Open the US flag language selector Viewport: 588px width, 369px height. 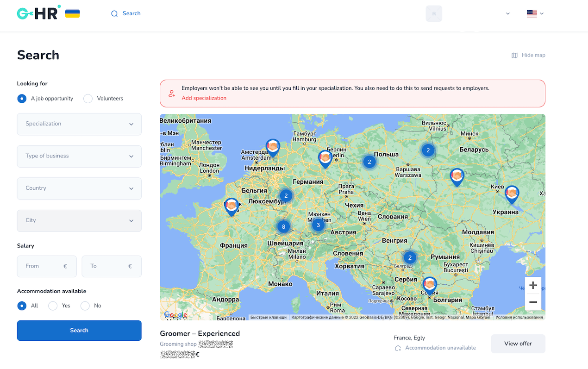535,13
